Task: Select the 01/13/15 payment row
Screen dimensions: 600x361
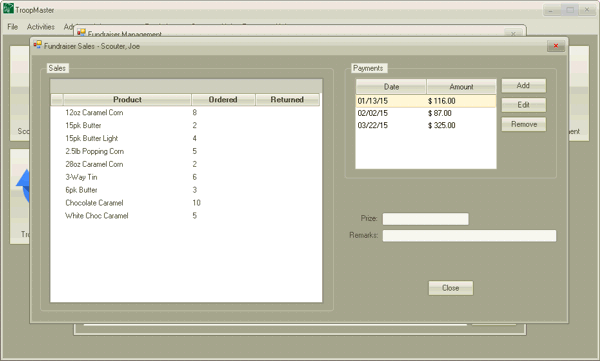Action: [x=426, y=101]
